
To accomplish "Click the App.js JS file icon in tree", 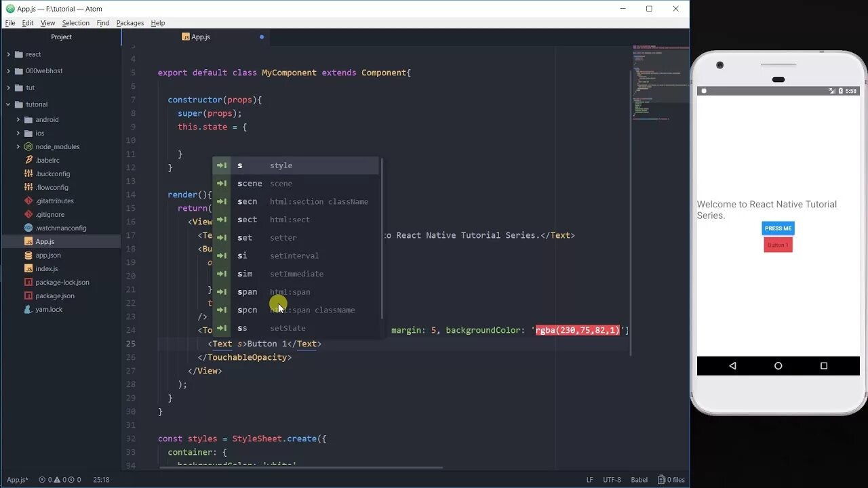I will [x=28, y=241].
